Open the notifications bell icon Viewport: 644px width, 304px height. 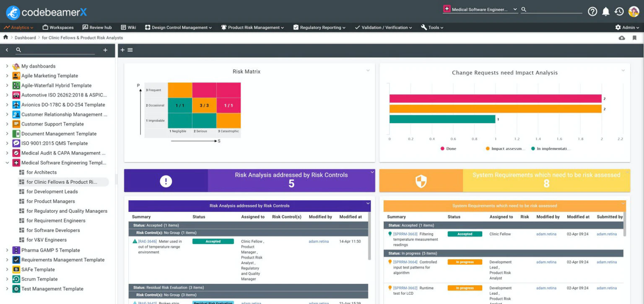tap(606, 12)
